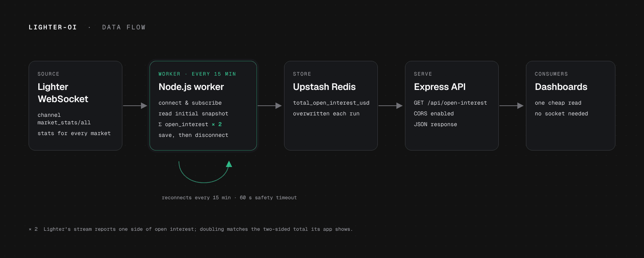Click the "STORE" card label
This screenshot has width=644, height=258.
(302, 74)
